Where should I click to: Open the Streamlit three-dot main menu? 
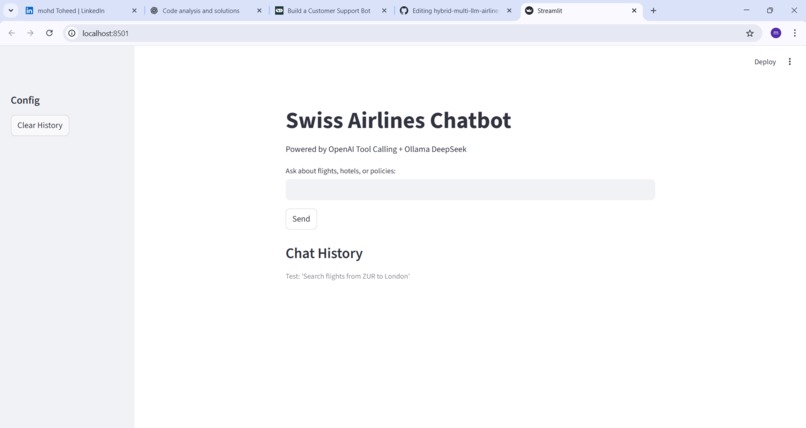790,62
